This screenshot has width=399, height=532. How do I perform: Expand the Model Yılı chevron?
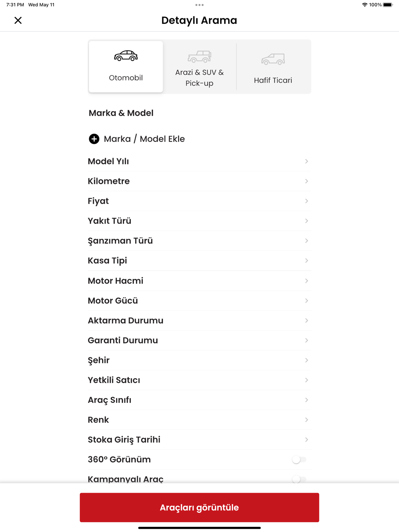point(306,161)
